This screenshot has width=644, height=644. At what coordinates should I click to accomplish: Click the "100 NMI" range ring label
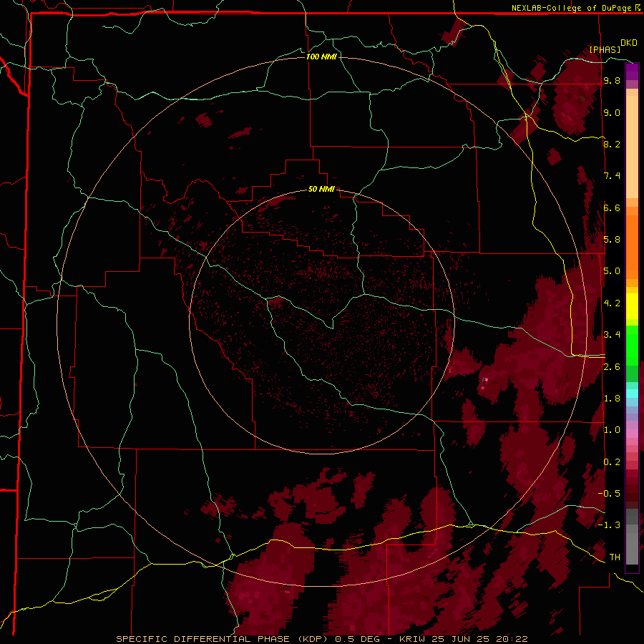pyautogui.click(x=321, y=57)
